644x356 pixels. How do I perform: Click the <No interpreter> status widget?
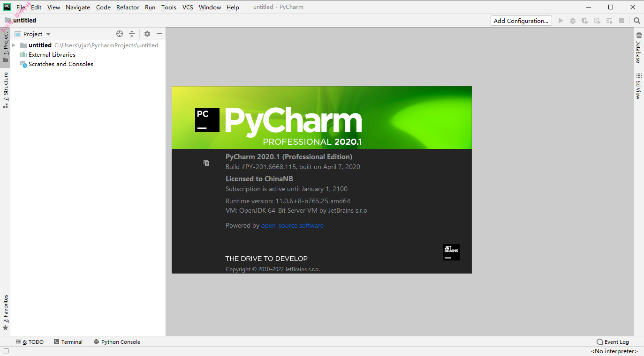pyautogui.click(x=614, y=351)
